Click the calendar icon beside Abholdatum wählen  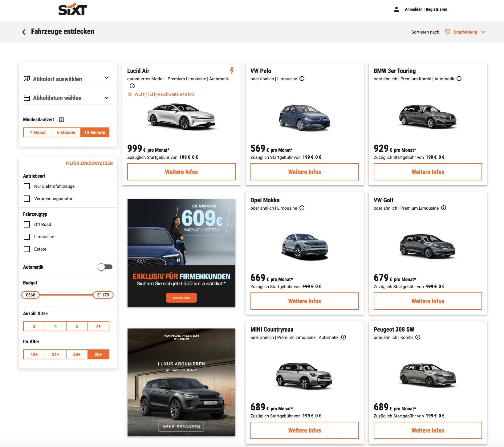tap(27, 98)
